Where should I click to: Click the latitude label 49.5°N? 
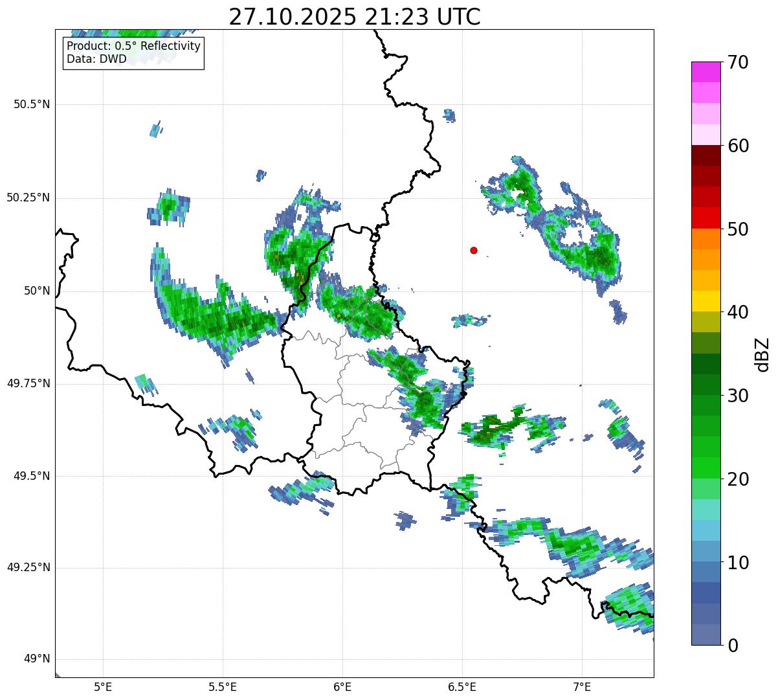point(32,476)
